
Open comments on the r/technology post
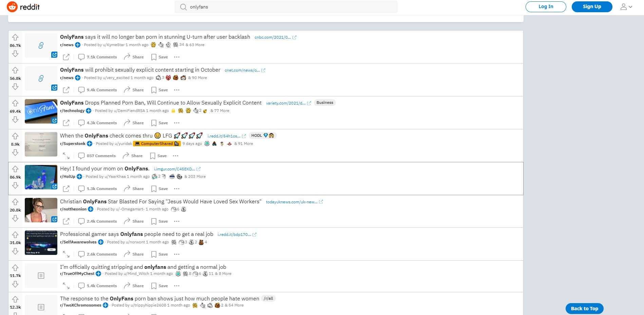(98, 123)
